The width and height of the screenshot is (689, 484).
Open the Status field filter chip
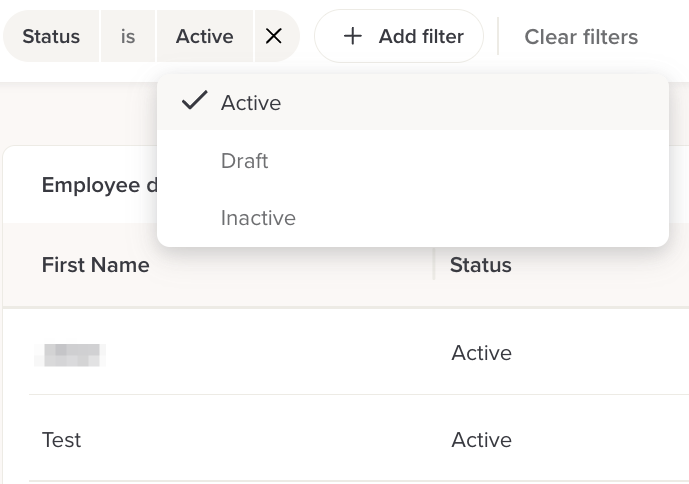(x=51, y=37)
